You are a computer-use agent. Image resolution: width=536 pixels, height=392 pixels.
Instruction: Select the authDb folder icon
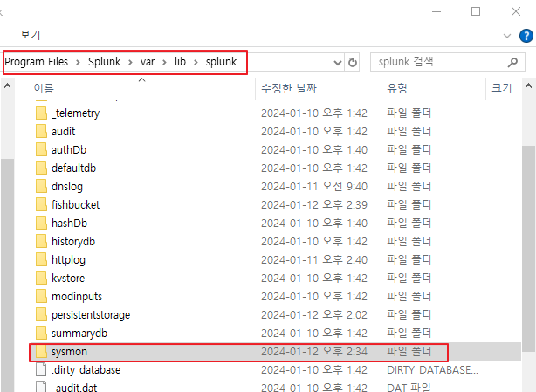click(x=41, y=149)
